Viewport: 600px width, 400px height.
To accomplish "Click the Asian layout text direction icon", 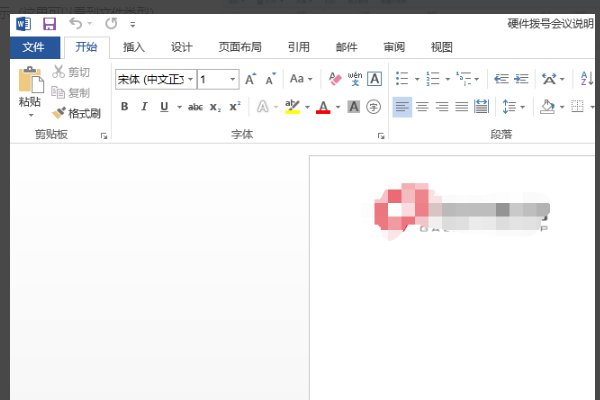I will pos(549,79).
